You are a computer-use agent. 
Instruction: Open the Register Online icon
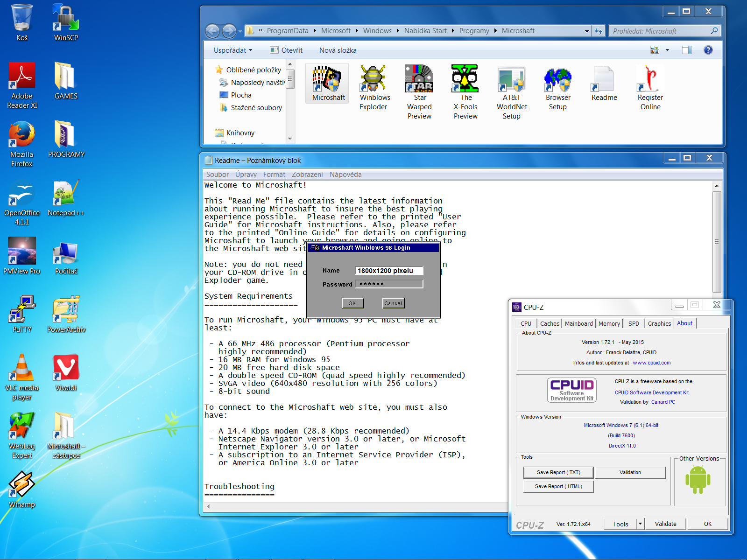[650, 79]
